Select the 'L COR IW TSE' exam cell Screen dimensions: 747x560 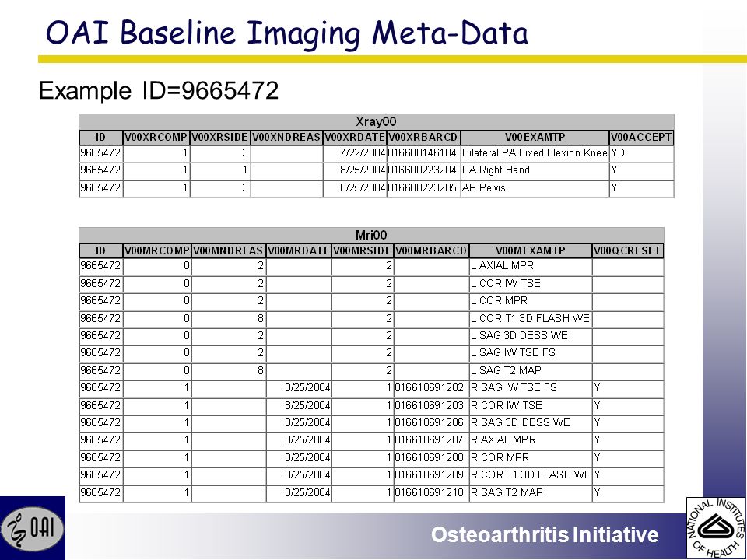tap(531, 284)
